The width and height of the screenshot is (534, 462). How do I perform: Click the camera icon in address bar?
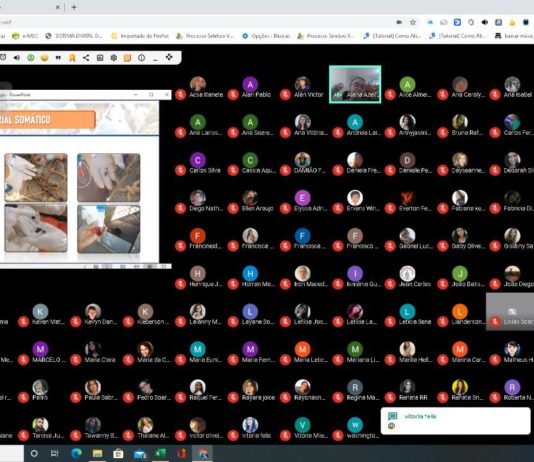tap(399, 22)
